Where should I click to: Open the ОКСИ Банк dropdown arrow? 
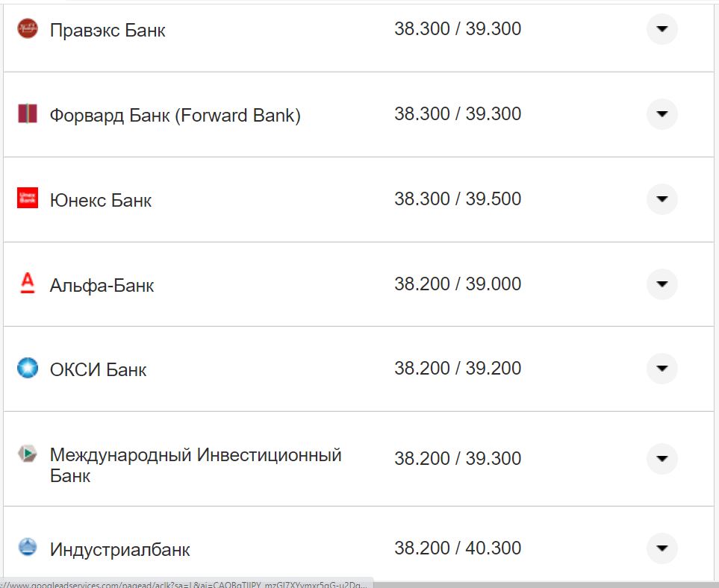tap(662, 368)
